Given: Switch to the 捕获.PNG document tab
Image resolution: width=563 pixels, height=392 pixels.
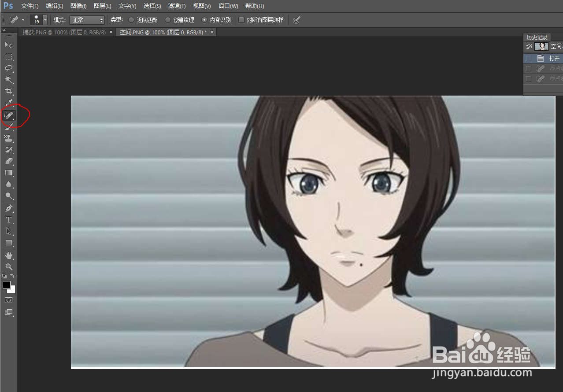Looking at the screenshot, I should click(64, 32).
